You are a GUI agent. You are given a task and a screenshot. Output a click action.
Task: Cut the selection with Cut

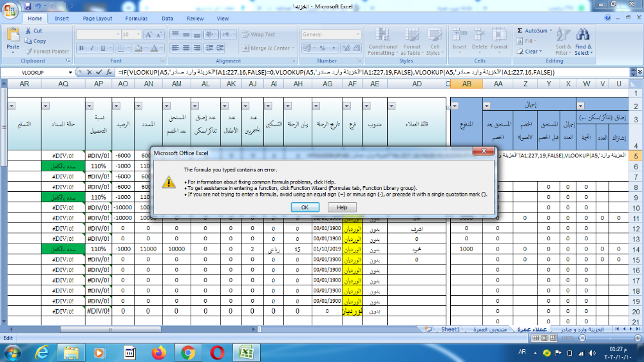[33, 31]
